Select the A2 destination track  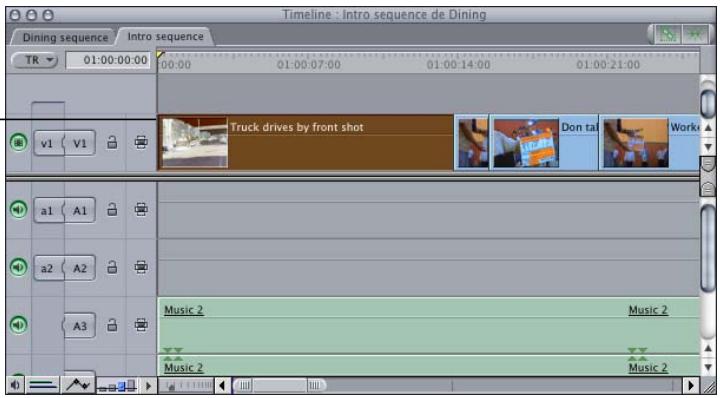pyautogui.click(x=79, y=268)
